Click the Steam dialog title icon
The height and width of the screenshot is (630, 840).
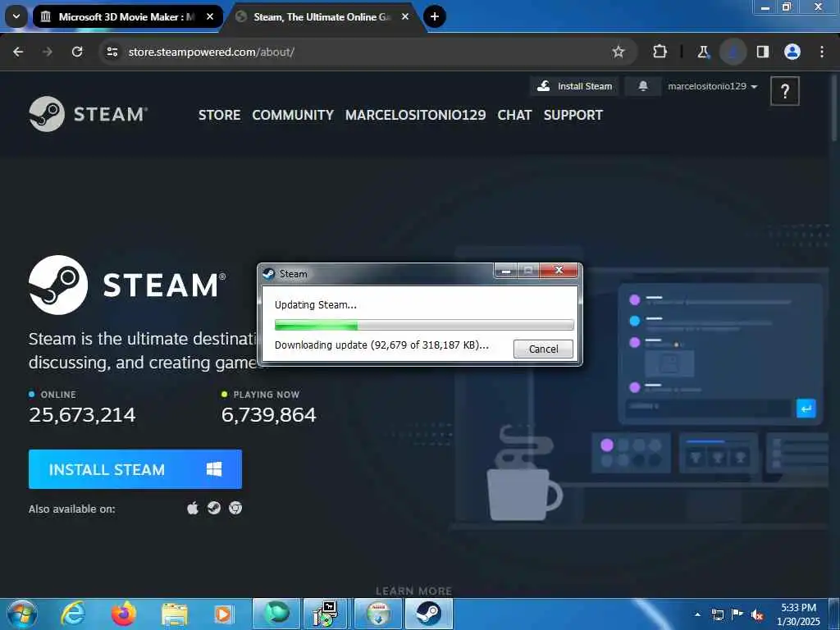pyautogui.click(x=268, y=274)
